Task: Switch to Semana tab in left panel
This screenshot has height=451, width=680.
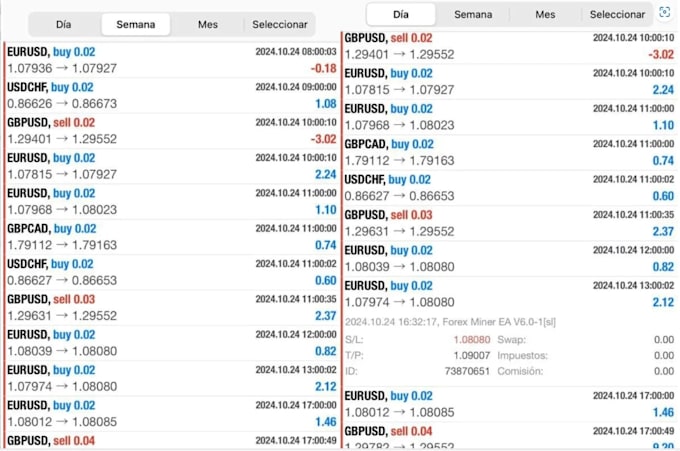Action: 136,25
